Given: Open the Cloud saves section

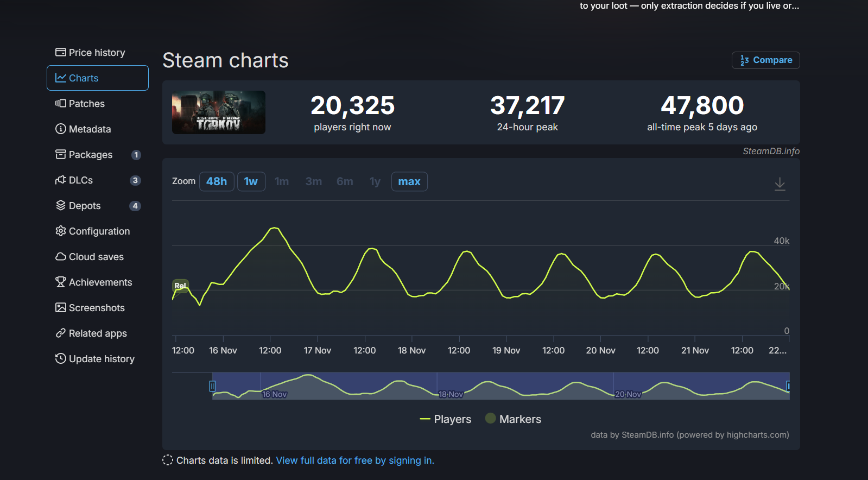Looking at the screenshot, I should (x=98, y=257).
